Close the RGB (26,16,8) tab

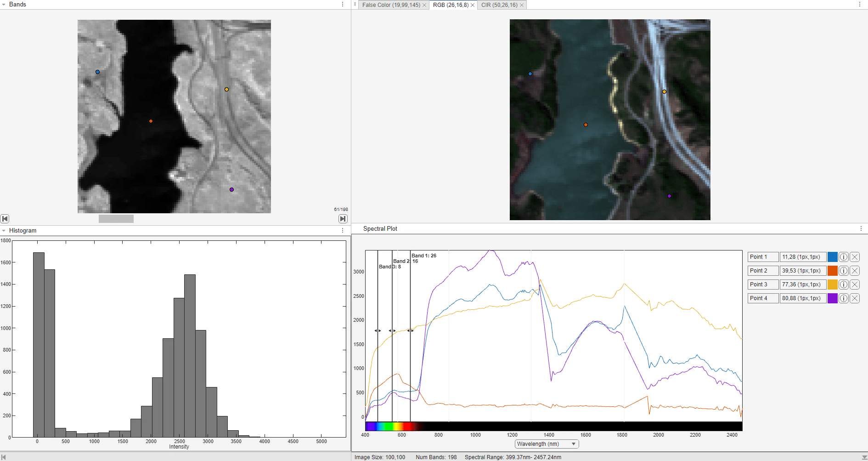point(473,5)
